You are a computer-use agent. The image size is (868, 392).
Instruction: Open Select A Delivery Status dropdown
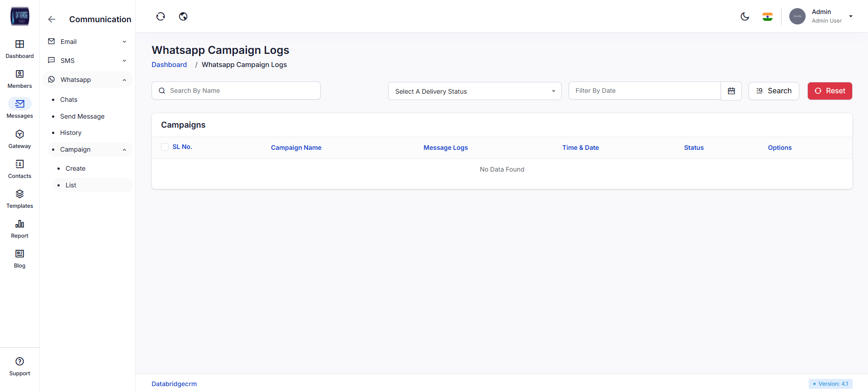(x=474, y=91)
